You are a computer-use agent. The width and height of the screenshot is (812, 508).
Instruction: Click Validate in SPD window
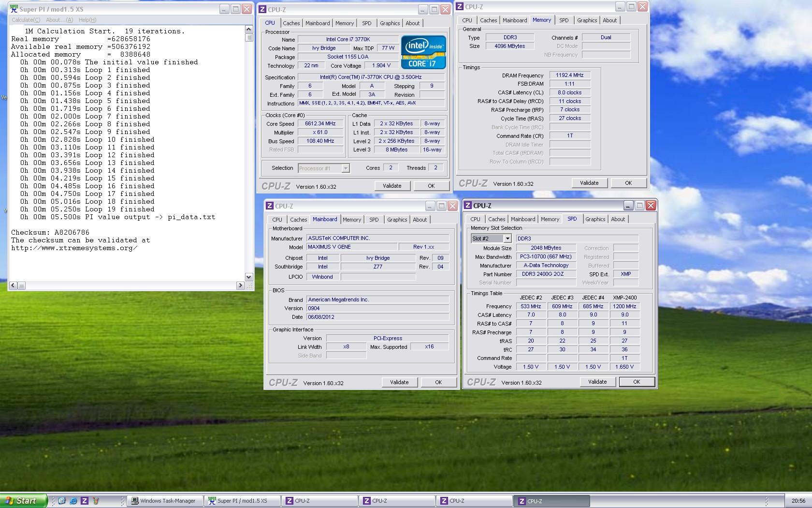click(597, 382)
